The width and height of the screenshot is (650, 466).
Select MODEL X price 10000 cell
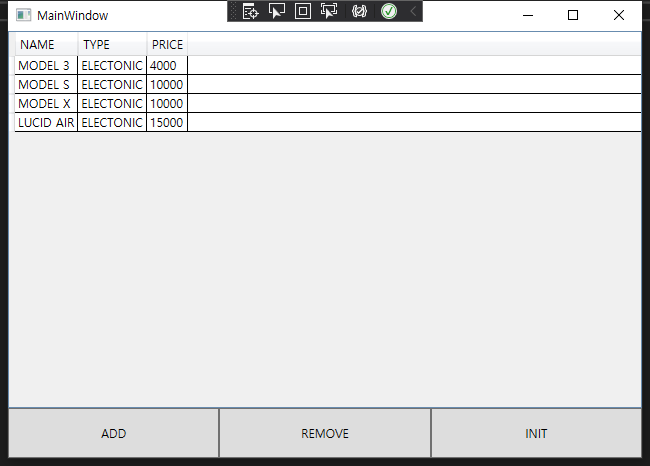[167, 104]
